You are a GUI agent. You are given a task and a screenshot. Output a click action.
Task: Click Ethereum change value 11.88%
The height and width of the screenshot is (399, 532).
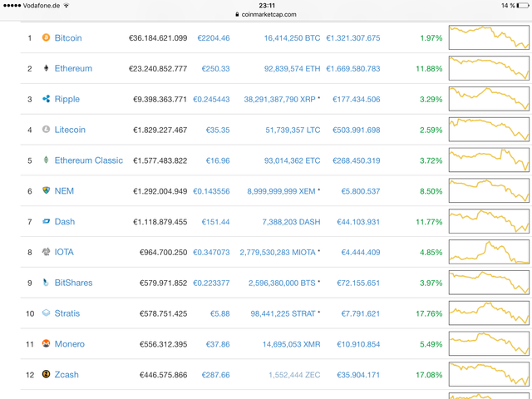[429, 68]
